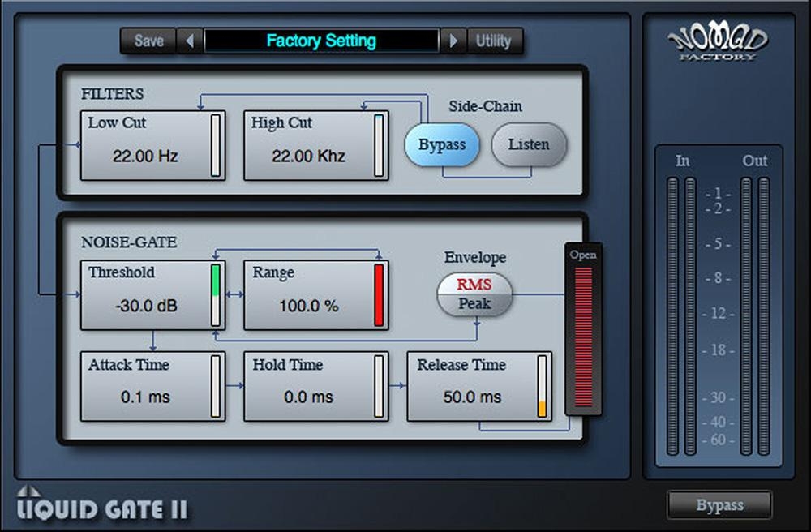Click the previous preset left arrow
Viewport: 811px width, 532px height.
(x=189, y=41)
